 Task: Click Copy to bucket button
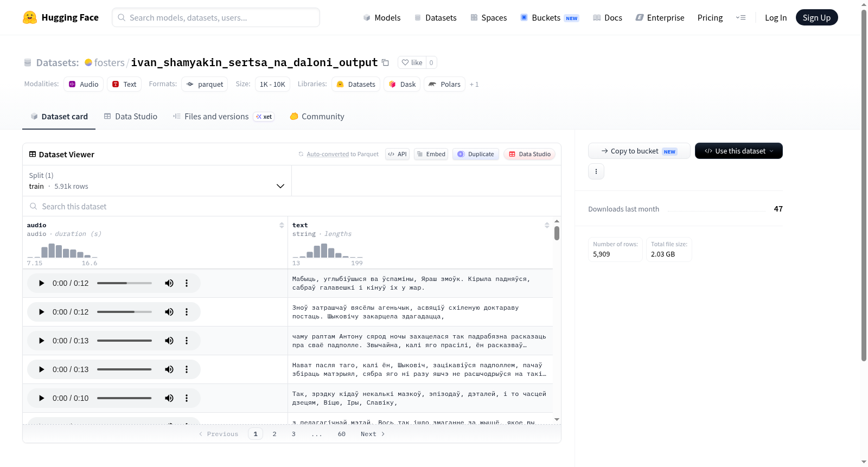tap(639, 151)
